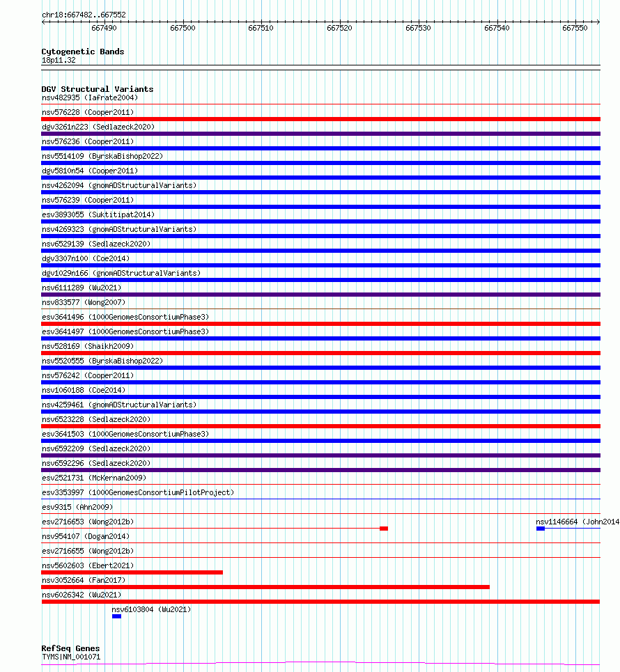Screen dimensions: 620x672
Task: Open the DGV Structural Variants track title
Action: point(98,89)
